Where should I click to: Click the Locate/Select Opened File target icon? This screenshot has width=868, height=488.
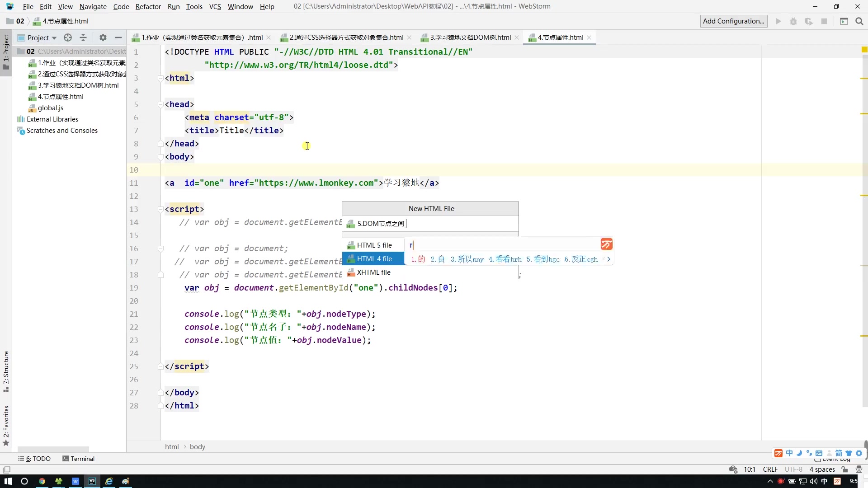coord(68,38)
